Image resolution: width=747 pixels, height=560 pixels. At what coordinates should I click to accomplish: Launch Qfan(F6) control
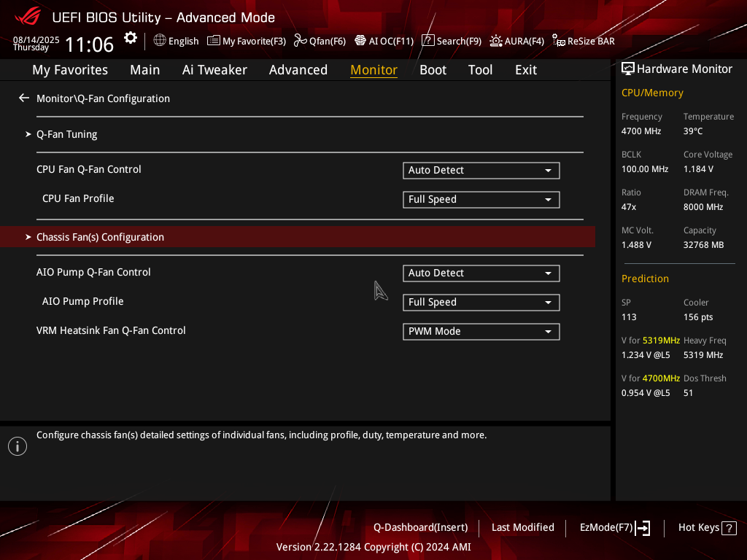320,41
